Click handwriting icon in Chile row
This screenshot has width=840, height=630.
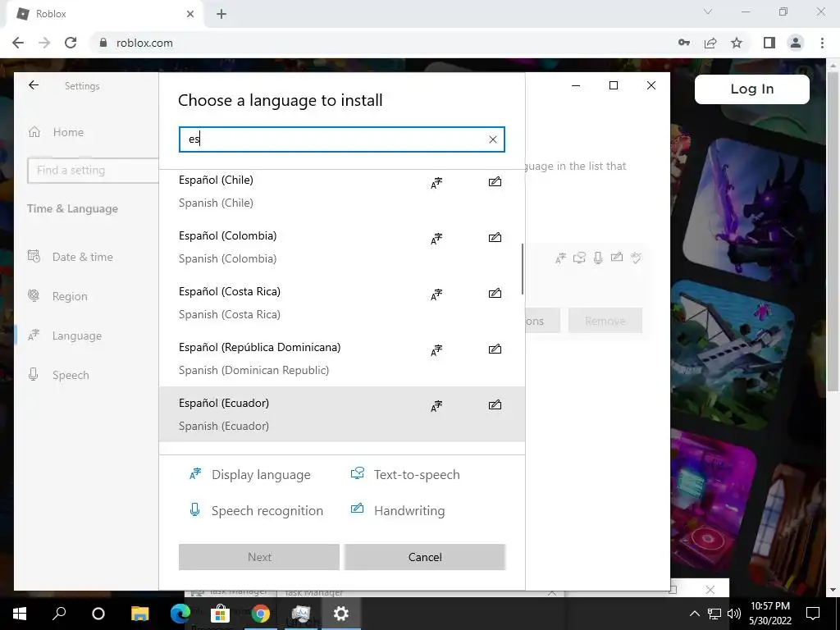[x=495, y=181]
